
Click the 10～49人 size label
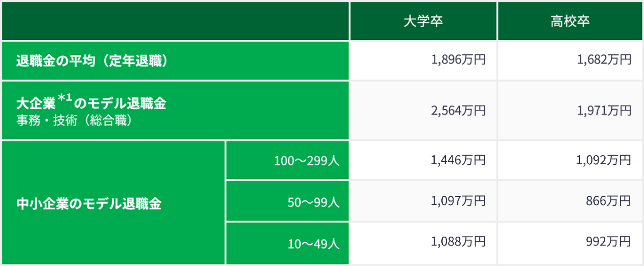click(x=313, y=244)
